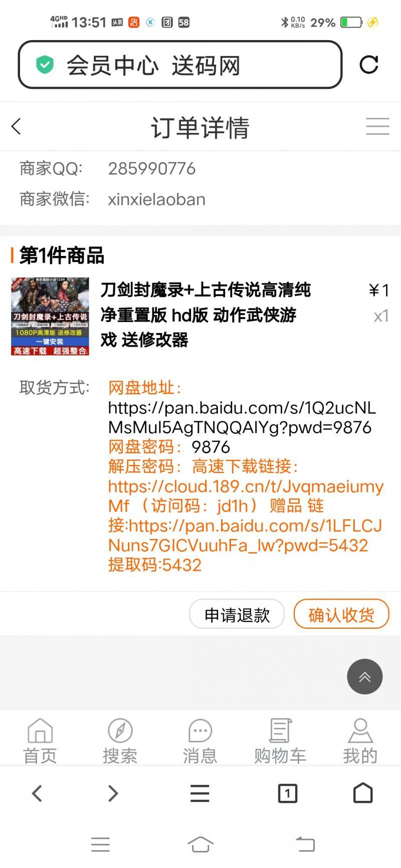The height and width of the screenshot is (868, 401).
Task: Open the 搜索 compass tab
Action: 120,741
